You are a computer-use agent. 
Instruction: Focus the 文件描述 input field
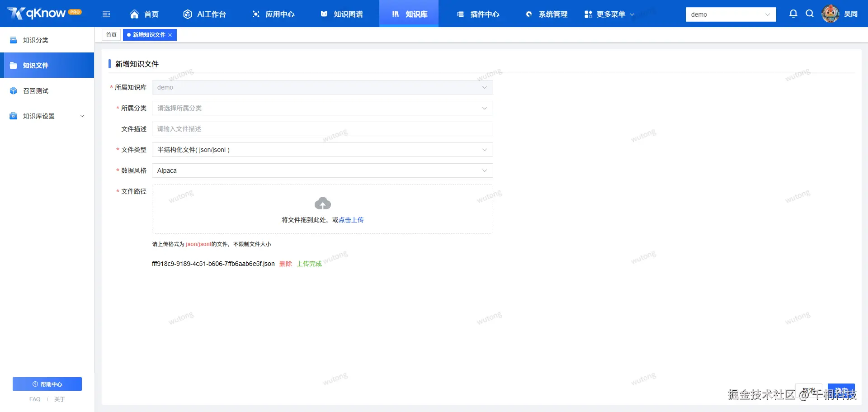[322, 129]
